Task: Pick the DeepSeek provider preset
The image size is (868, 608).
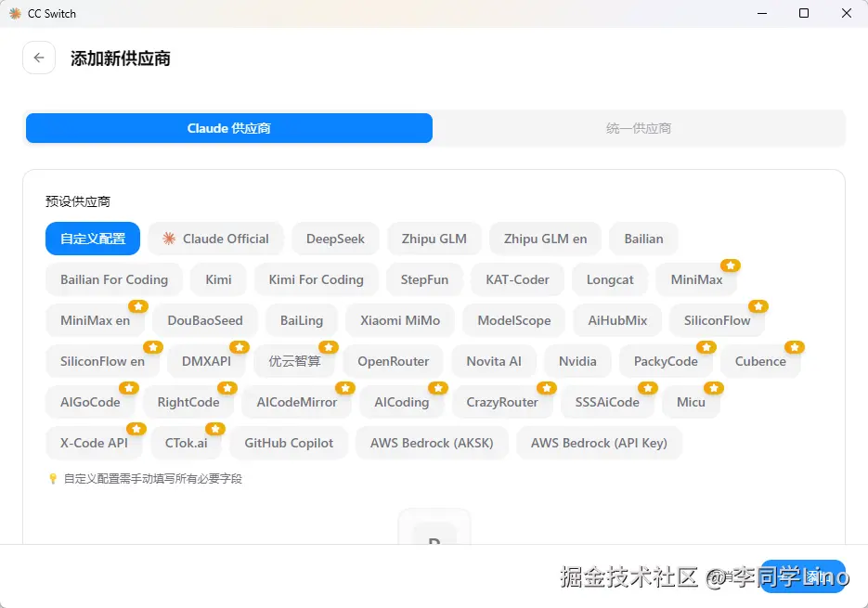Action: pos(335,239)
